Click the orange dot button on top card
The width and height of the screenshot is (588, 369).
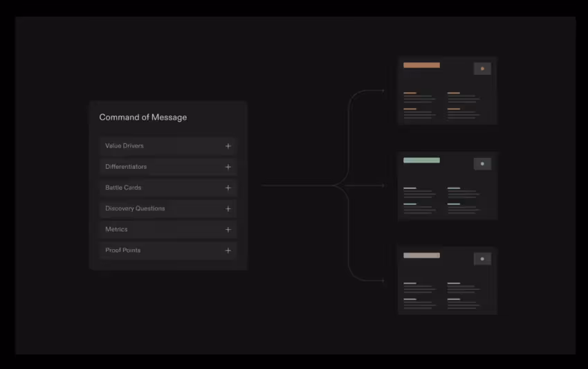point(482,69)
